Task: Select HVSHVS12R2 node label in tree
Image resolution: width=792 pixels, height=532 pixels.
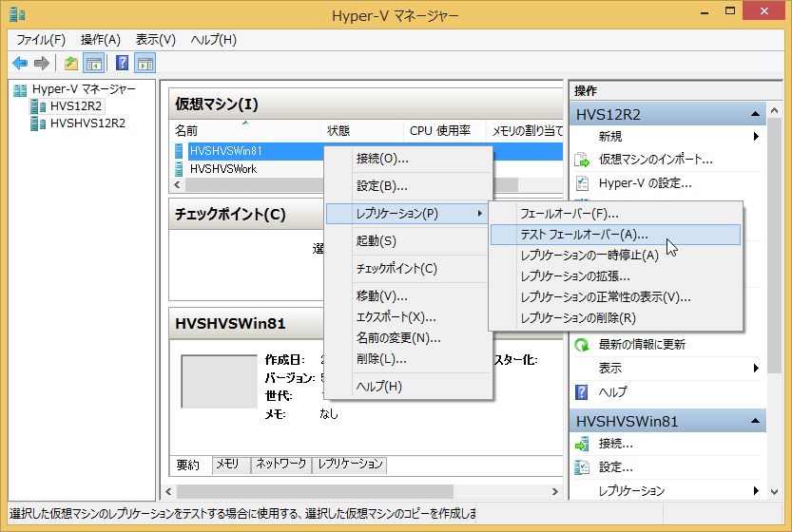Action: coord(87,123)
